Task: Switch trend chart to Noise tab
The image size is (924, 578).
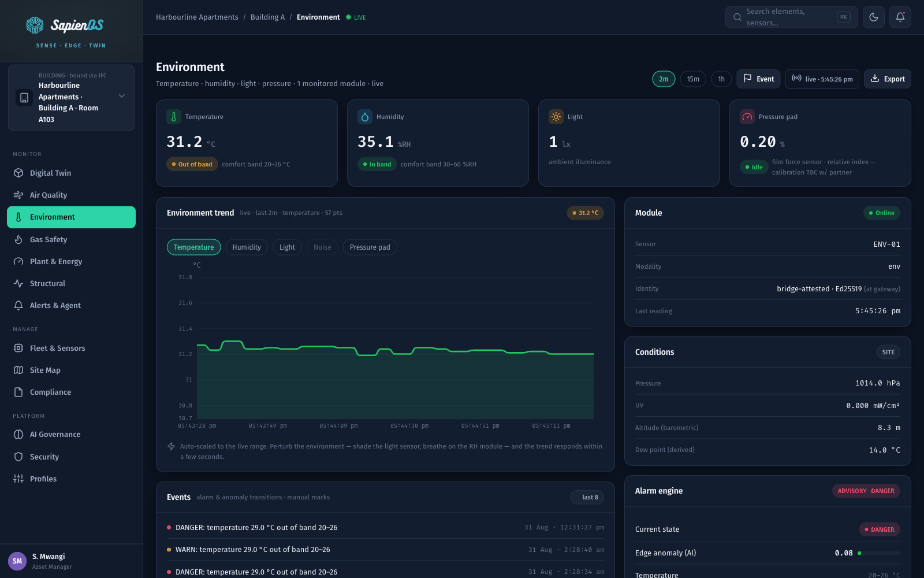Action: click(x=322, y=247)
